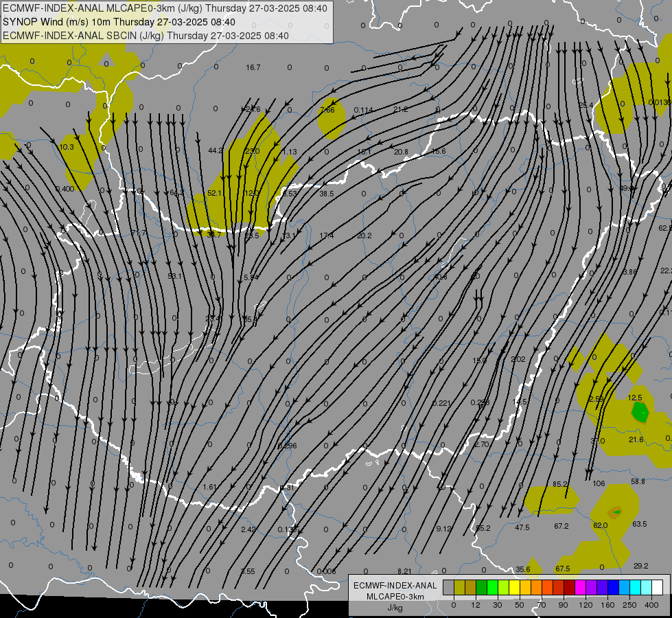Click the map value 25.4

(586, 105)
